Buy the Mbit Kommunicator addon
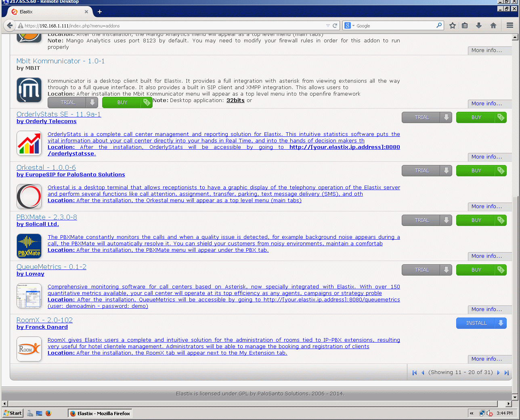This screenshot has width=520, height=420. [x=127, y=102]
